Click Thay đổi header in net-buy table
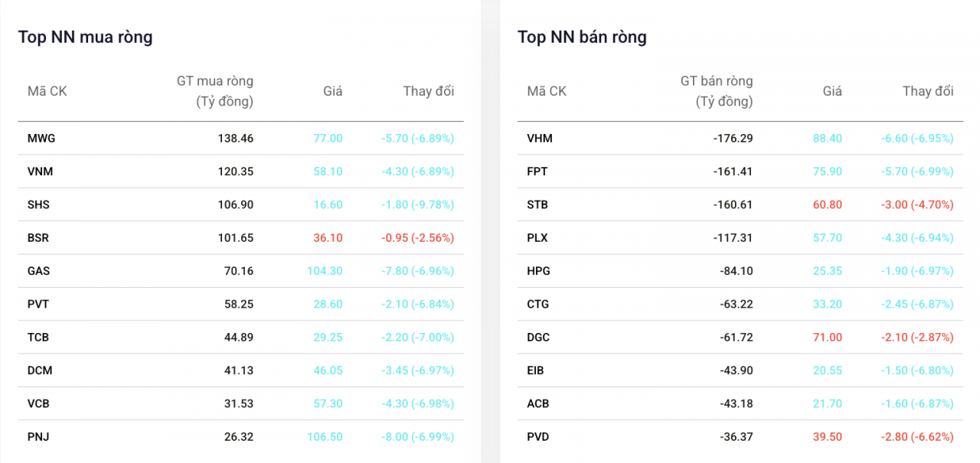Screen dimensions: 980x463 (429, 91)
